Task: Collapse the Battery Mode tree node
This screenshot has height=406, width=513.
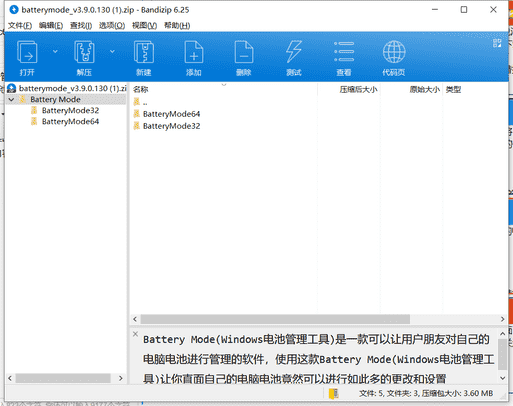Action: coord(12,99)
